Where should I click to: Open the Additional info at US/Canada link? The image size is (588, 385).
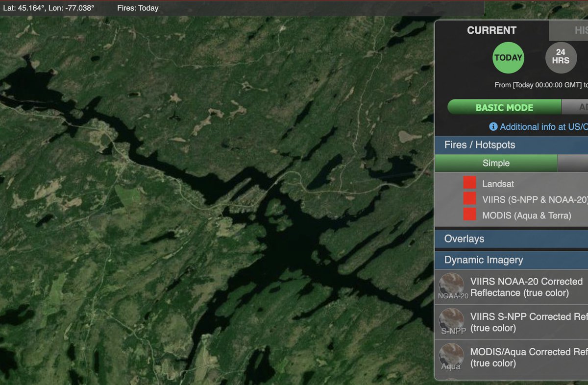point(541,126)
